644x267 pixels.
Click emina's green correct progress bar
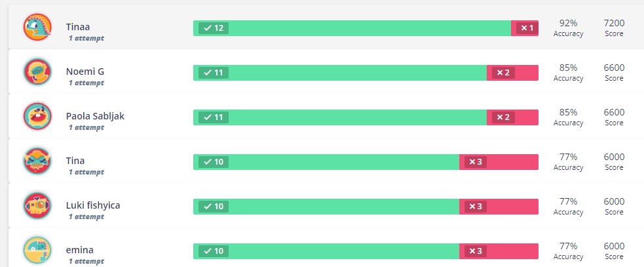click(326, 251)
